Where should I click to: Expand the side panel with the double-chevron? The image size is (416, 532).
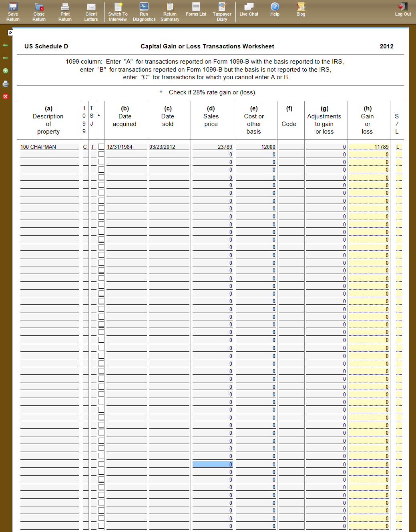click(10, 32)
